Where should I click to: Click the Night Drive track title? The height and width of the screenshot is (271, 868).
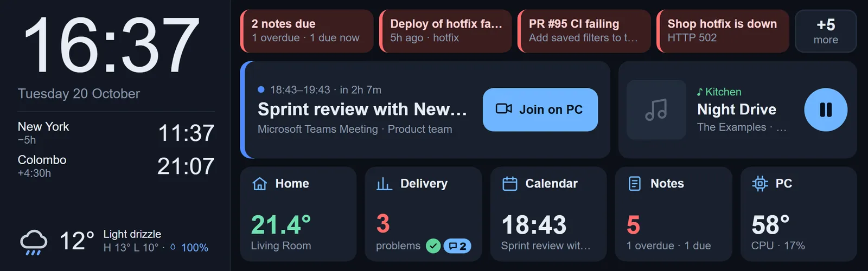(x=737, y=109)
